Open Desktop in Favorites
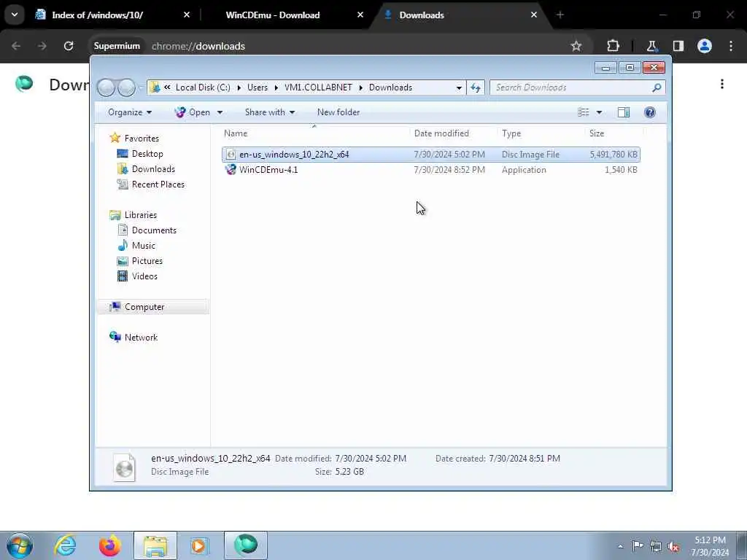The height and width of the screenshot is (560, 747). 147,153
